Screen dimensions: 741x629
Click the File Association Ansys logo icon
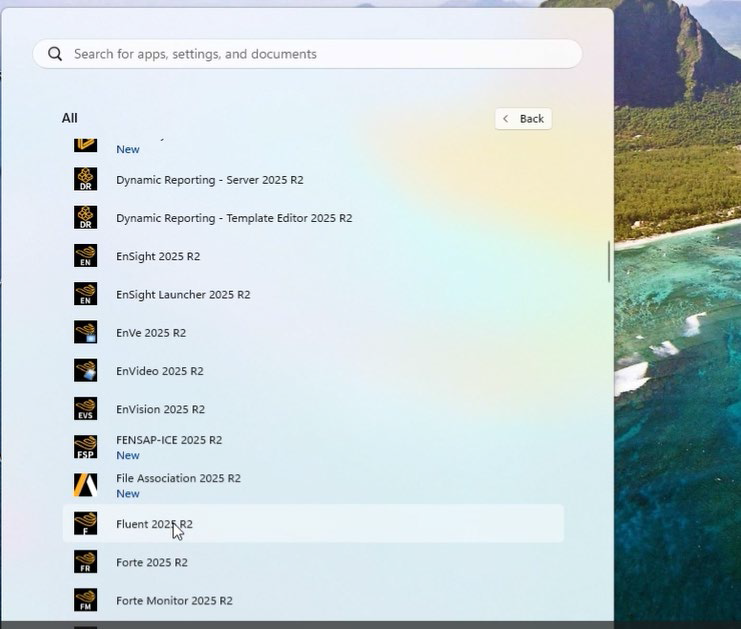pos(86,485)
